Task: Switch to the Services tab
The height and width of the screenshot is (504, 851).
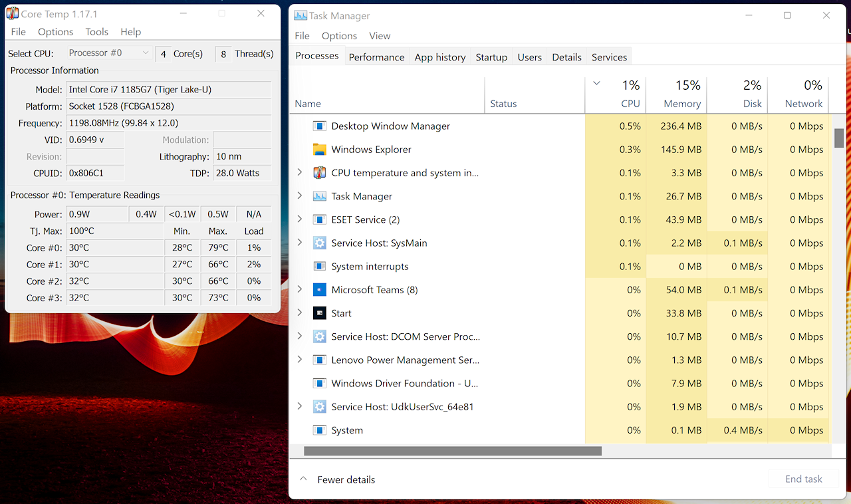Action: pos(609,57)
